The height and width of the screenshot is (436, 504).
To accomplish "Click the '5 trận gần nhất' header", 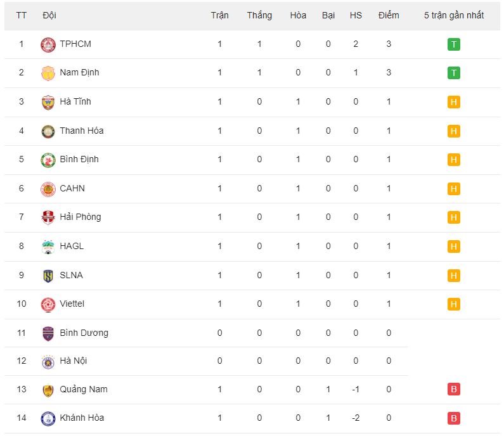I will click(453, 15).
